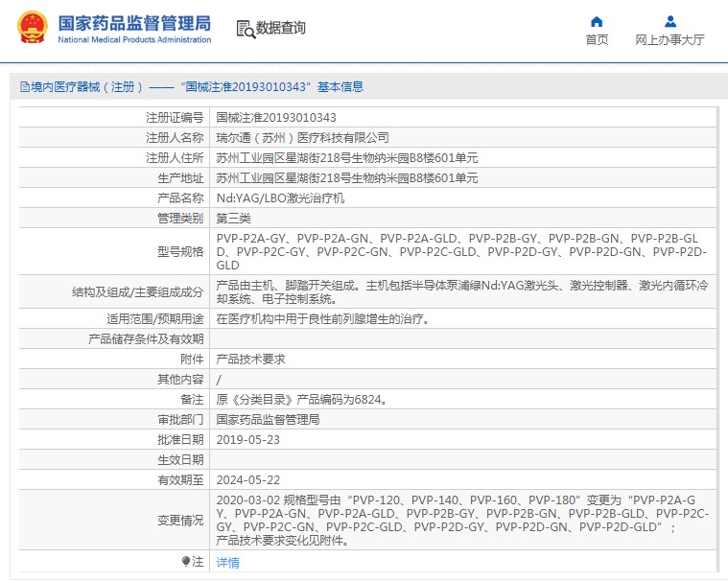Go to 首页 text link

pyautogui.click(x=597, y=40)
